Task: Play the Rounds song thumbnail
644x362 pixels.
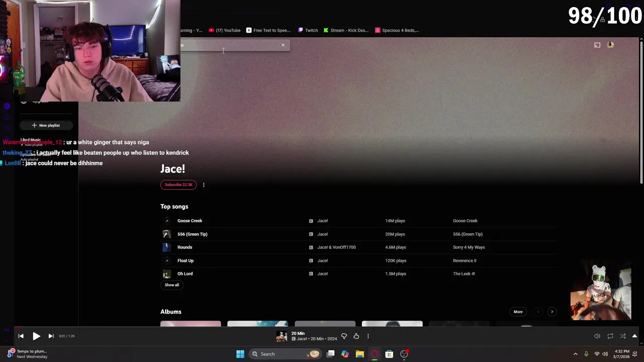Action: tap(167, 247)
